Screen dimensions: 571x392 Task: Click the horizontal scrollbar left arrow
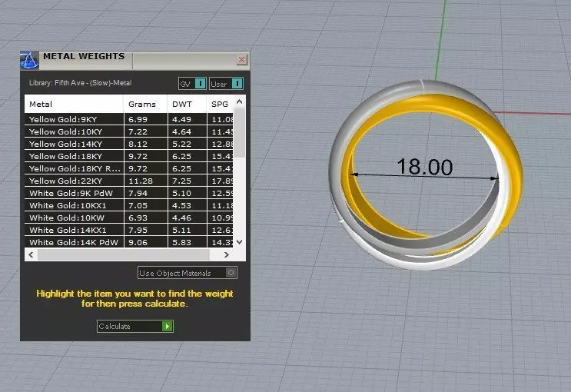click(x=31, y=254)
